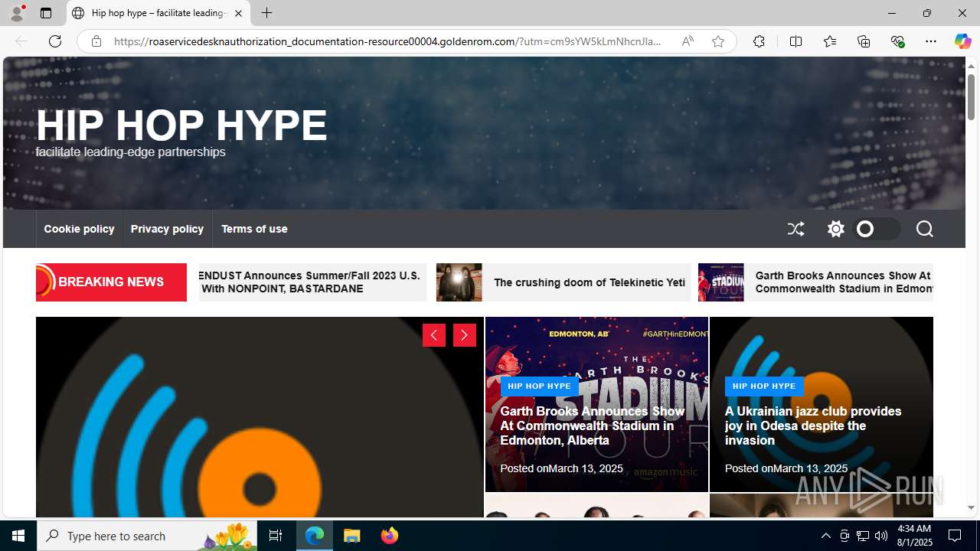Show hidden system tray icons
The height and width of the screenshot is (551, 980).
click(825, 536)
